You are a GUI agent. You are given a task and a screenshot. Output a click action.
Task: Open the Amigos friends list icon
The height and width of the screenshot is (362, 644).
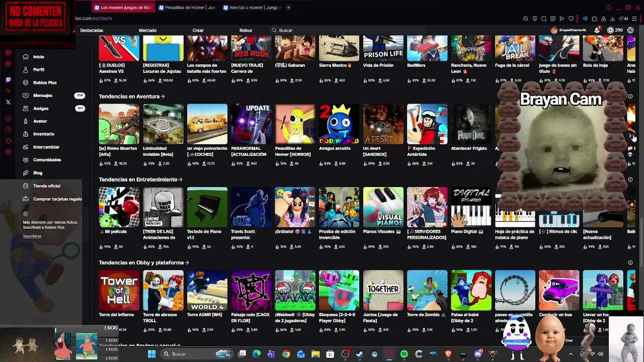point(26,108)
